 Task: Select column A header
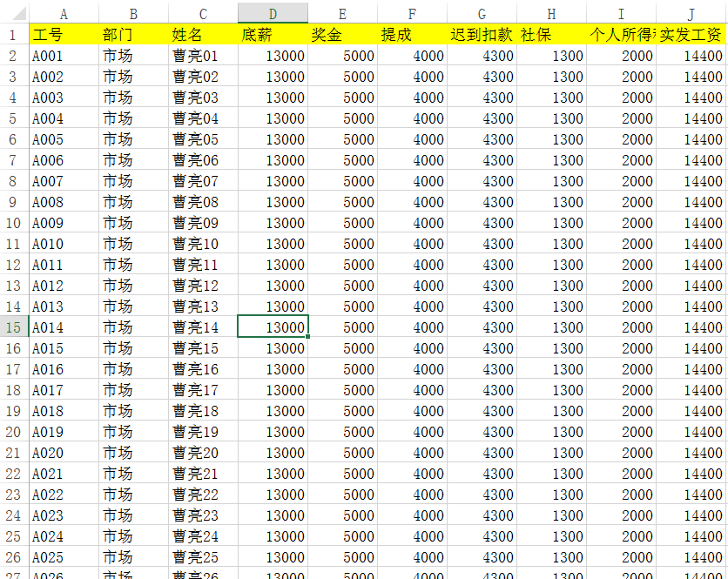coord(64,14)
